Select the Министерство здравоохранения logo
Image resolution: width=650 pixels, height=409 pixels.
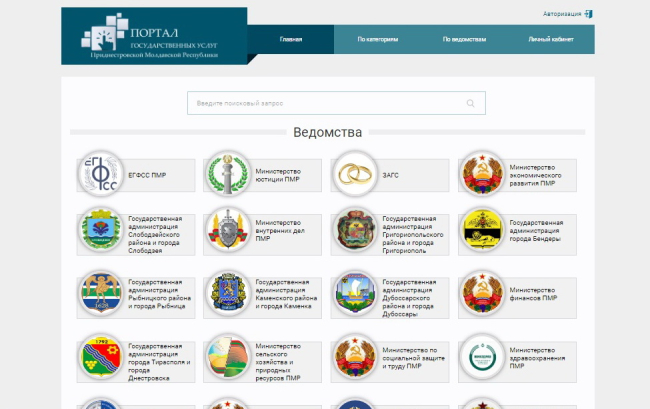pos(480,357)
